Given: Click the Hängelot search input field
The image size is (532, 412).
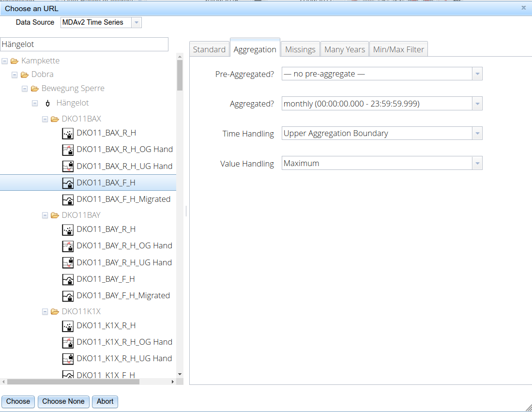Looking at the screenshot, I should 84,44.
